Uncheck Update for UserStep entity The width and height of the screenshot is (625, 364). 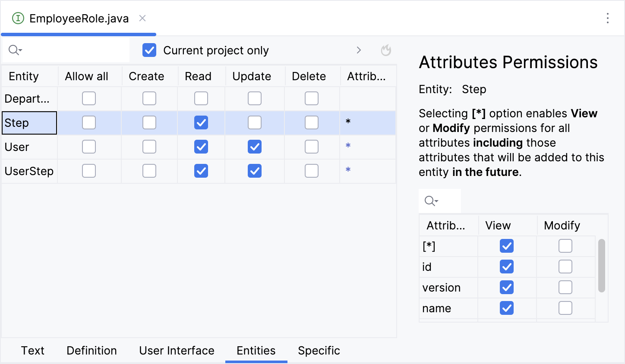pos(255,171)
